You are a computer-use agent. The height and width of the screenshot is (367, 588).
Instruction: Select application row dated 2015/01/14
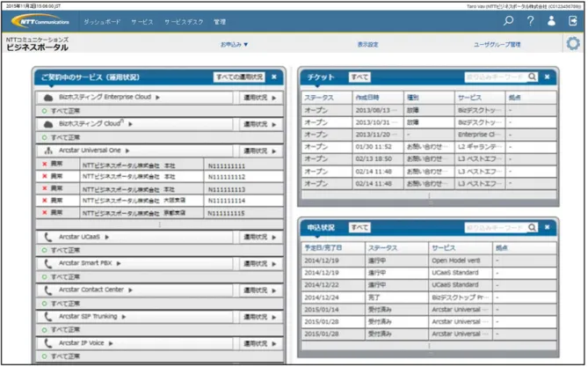[429, 310]
